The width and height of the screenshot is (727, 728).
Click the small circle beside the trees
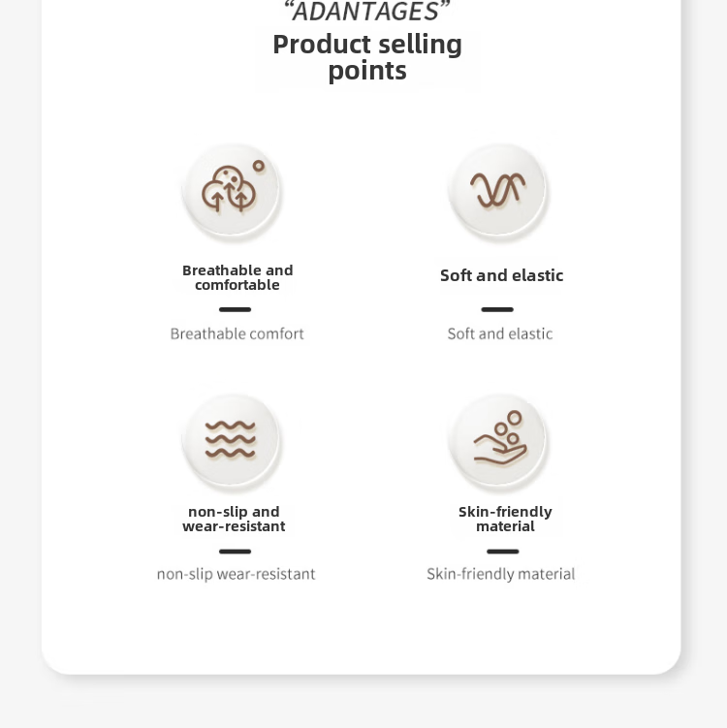point(259,166)
